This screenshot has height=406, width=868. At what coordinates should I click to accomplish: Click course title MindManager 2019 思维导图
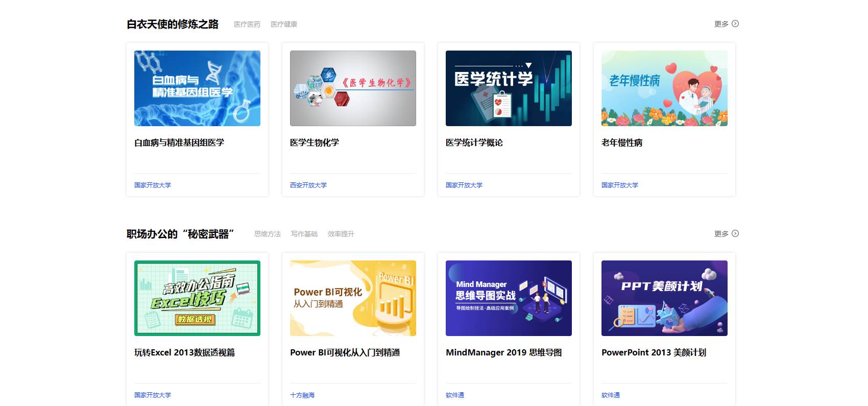click(504, 353)
